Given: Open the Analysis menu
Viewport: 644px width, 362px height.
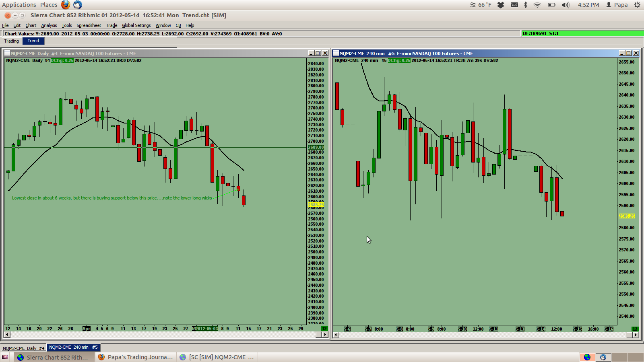Looking at the screenshot, I should (49, 25).
